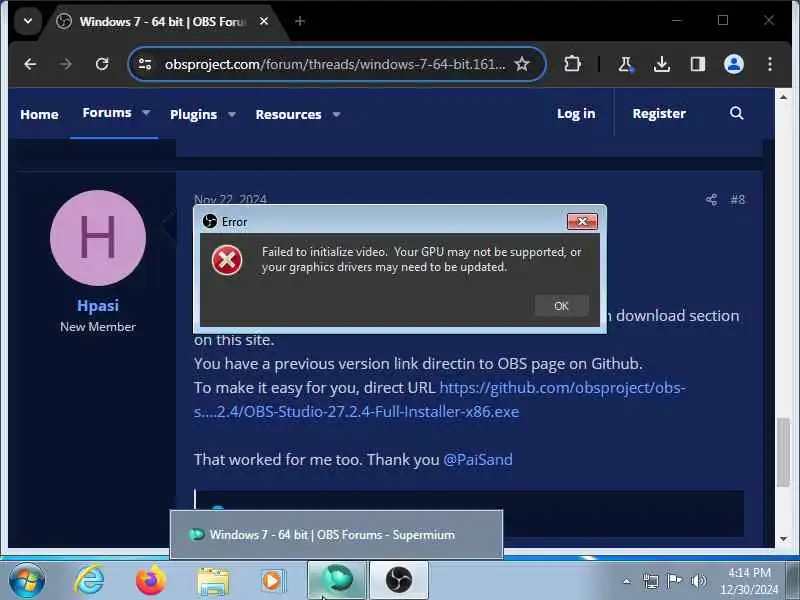Close the Error dialog with red X

click(x=582, y=221)
